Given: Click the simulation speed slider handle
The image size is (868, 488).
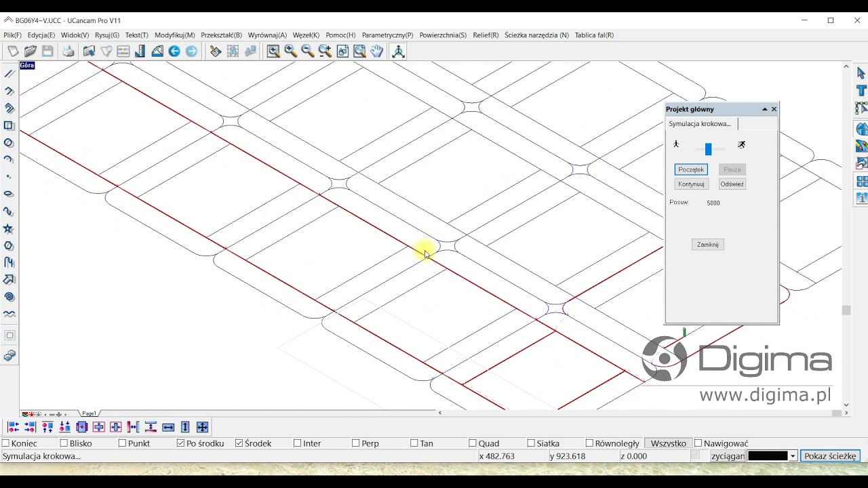Looking at the screenshot, I should (x=709, y=149).
